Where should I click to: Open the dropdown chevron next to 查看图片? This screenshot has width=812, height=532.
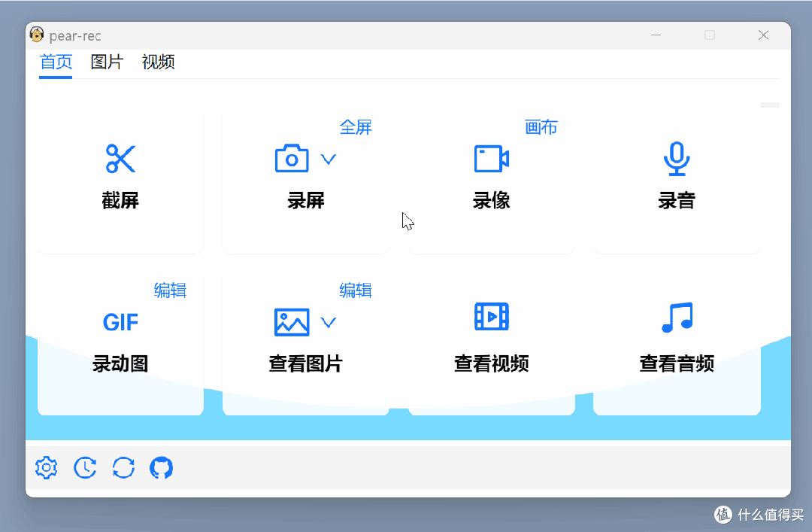click(x=328, y=322)
